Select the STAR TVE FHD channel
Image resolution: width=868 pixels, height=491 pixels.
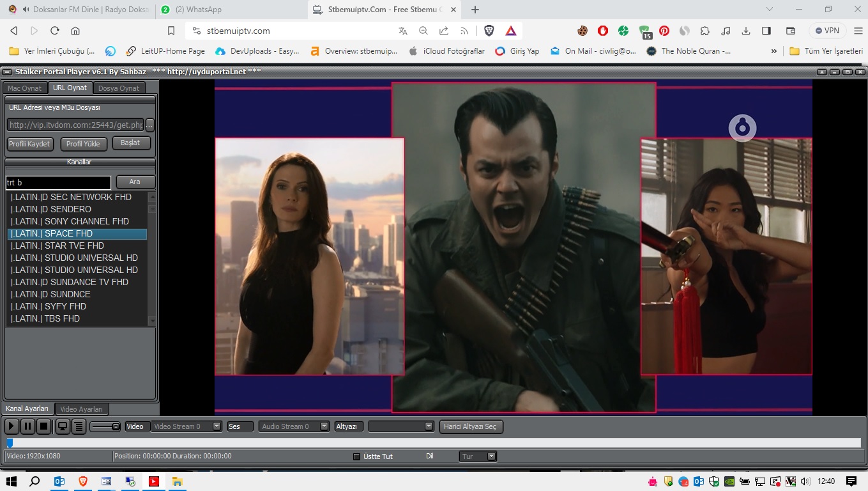(77, 245)
